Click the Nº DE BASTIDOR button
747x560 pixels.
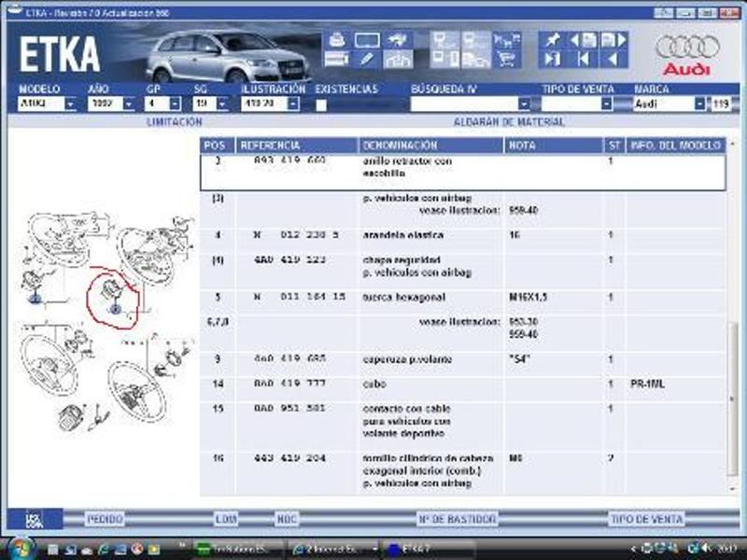click(457, 519)
